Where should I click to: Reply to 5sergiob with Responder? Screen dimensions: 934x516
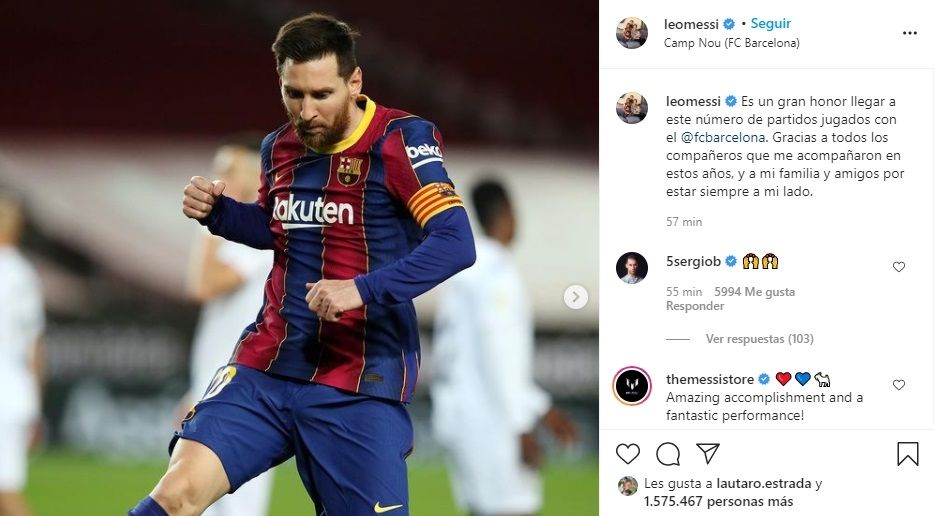[695, 306]
